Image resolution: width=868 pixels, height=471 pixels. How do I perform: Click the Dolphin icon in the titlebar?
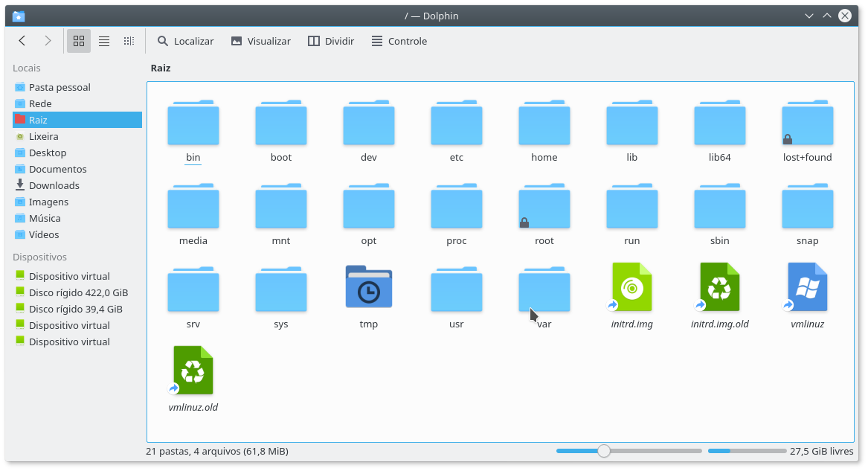coord(18,15)
